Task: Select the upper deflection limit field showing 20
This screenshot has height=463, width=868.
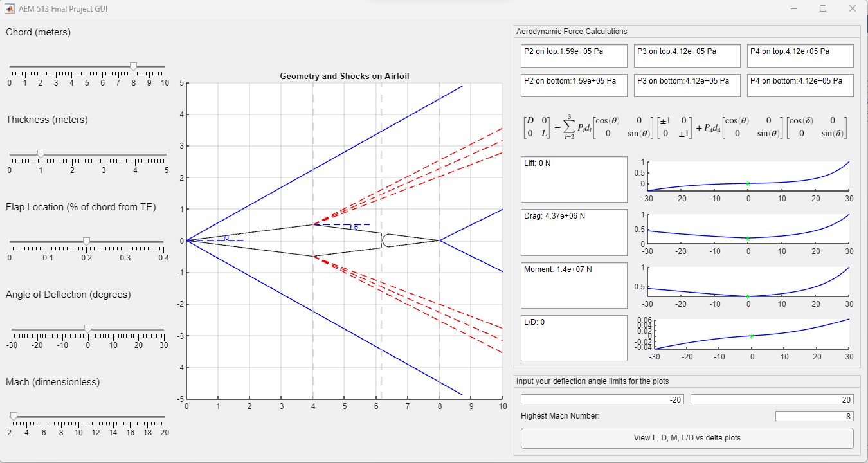Action: [x=771, y=399]
